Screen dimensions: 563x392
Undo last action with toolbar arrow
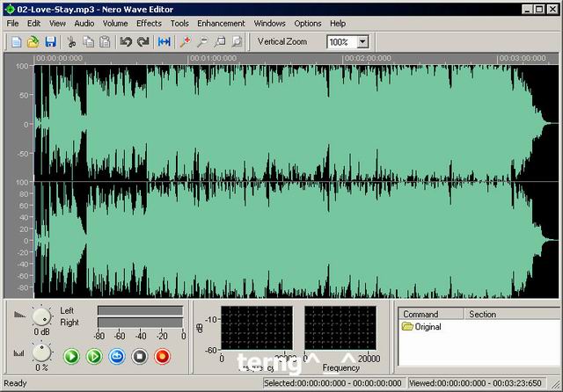click(x=126, y=42)
